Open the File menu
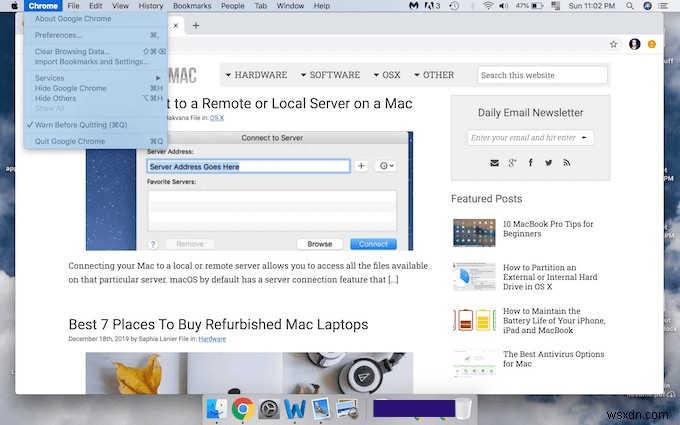 click(73, 6)
